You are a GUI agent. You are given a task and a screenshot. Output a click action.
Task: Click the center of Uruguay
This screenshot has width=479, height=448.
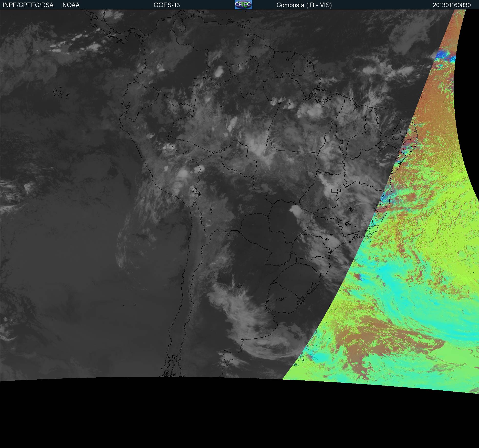coord(284,297)
